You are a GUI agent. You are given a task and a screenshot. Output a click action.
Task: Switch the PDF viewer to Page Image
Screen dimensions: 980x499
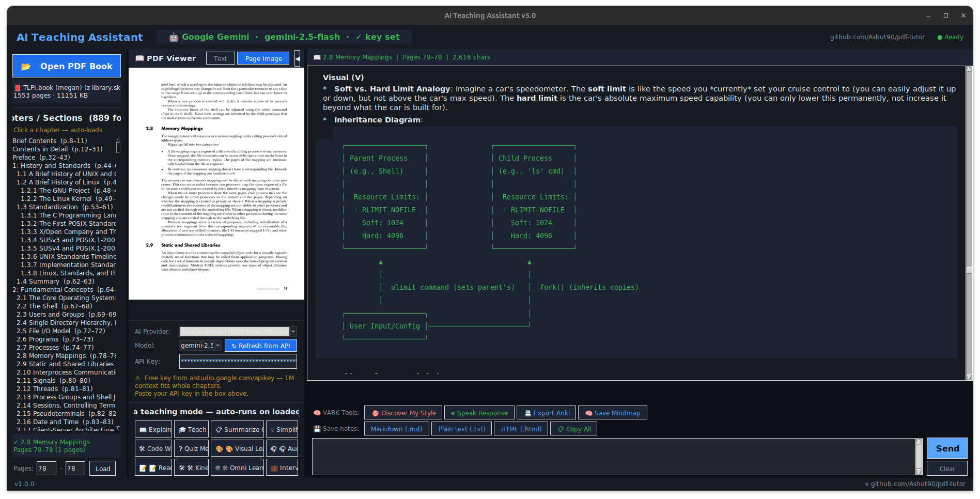(x=263, y=58)
